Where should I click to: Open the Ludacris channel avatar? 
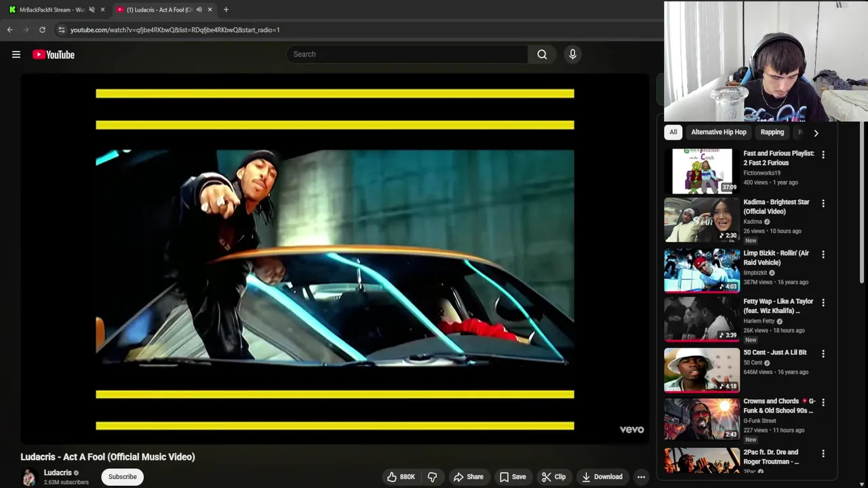click(x=29, y=477)
